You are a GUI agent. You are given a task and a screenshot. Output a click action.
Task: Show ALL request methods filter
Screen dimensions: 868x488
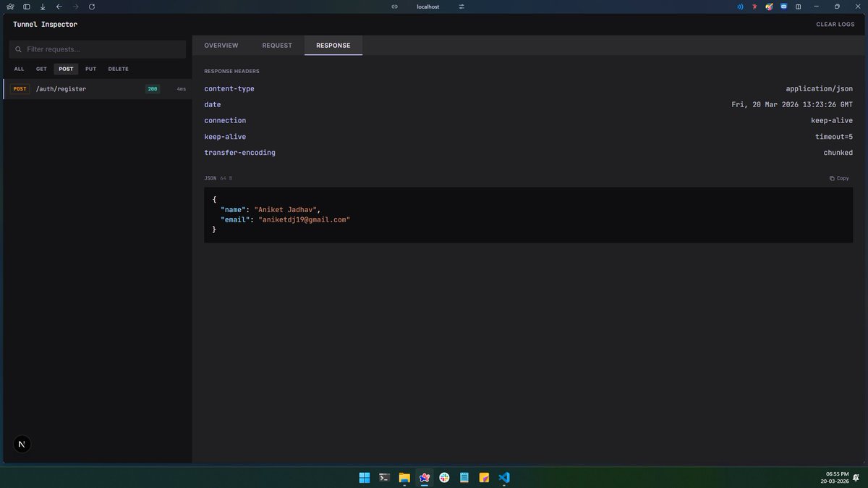click(19, 69)
